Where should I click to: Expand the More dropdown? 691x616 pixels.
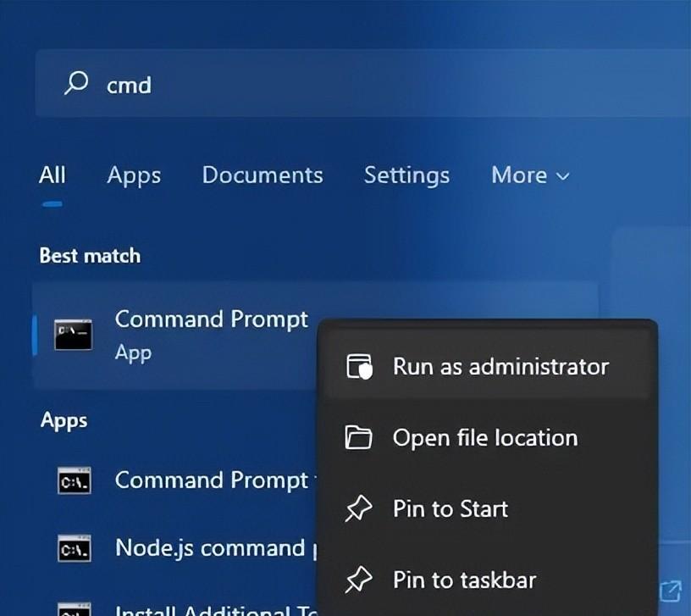(530, 175)
